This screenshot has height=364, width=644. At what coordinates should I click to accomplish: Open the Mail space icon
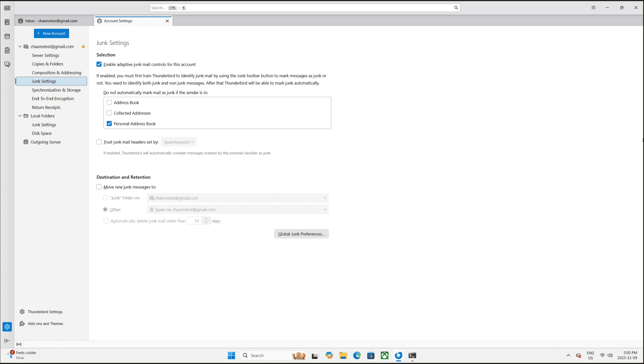pos(7,8)
